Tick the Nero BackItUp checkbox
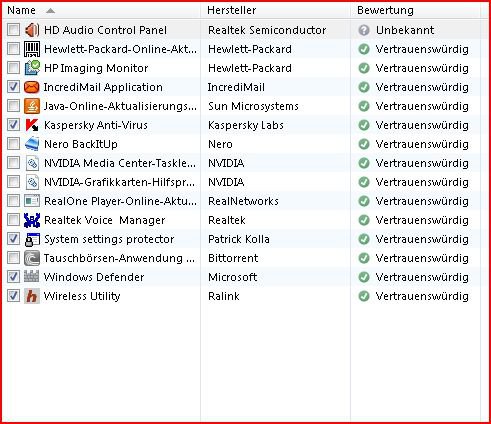 (x=13, y=144)
